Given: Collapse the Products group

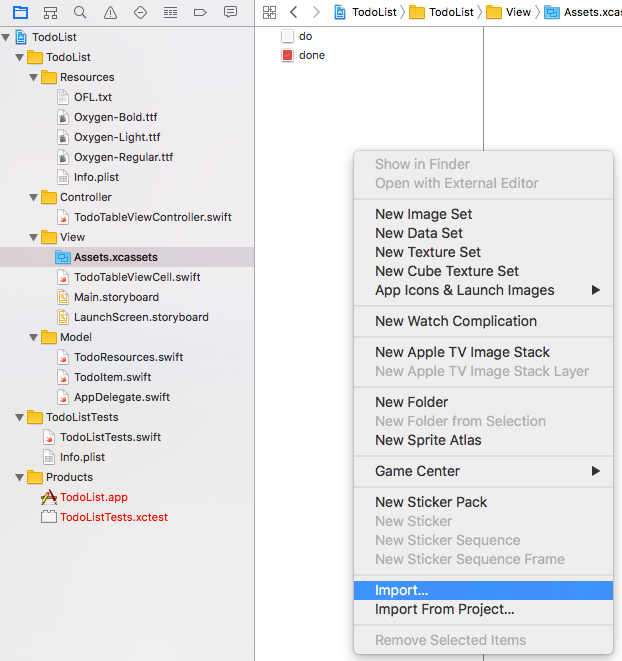Looking at the screenshot, I should 21,477.
